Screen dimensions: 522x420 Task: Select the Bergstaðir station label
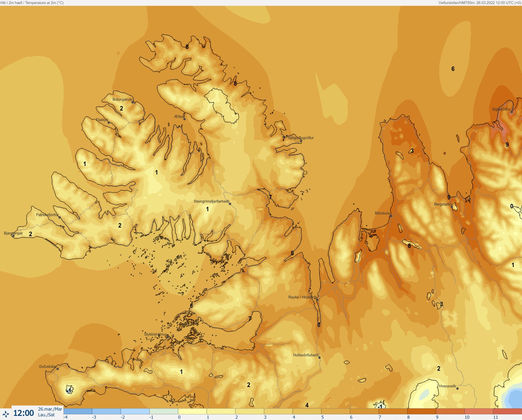(x=442, y=204)
